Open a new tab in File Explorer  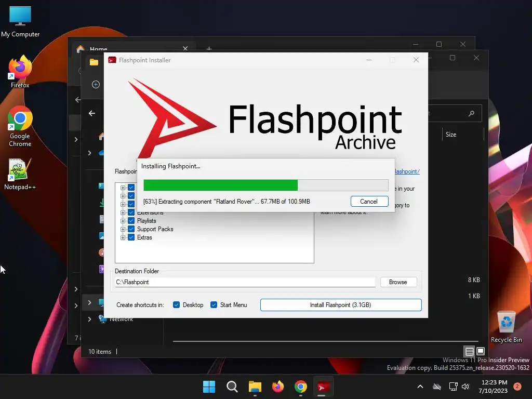click(x=209, y=49)
